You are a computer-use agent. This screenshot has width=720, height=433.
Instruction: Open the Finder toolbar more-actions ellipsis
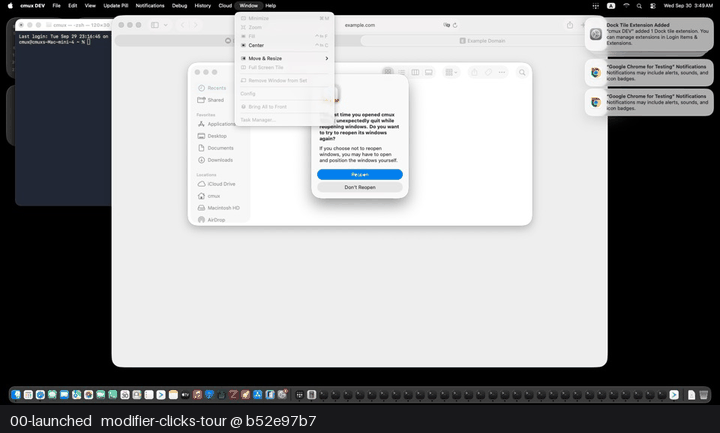pos(502,72)
